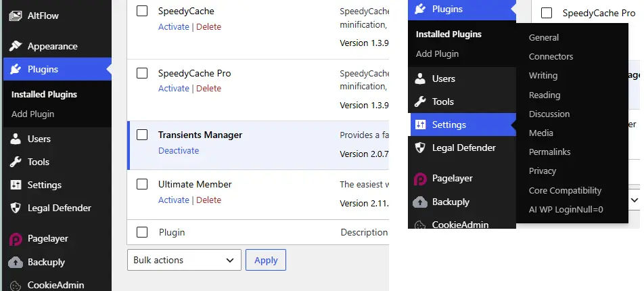Open the Users icon in the left sidebar

click(x=16, y=139)
